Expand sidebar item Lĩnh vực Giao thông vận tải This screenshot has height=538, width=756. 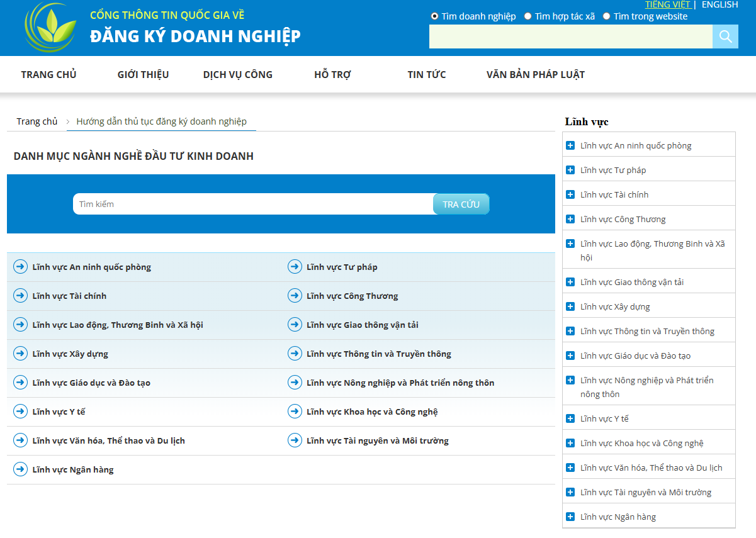click(570, 282)
